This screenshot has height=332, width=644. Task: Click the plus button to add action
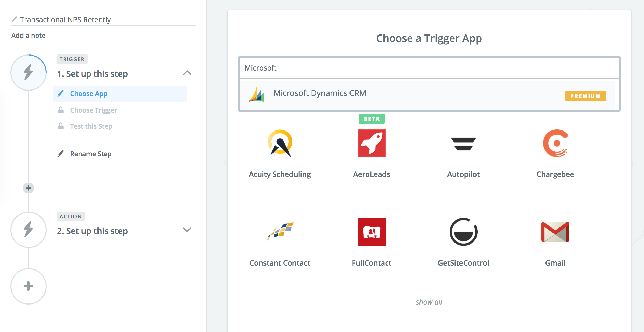(x=28, y=286)
